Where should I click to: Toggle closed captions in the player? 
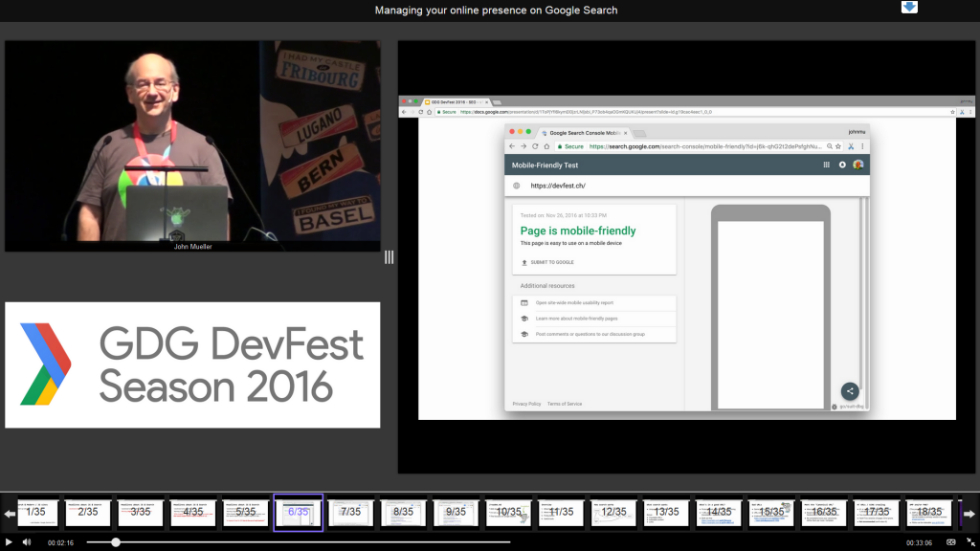950,542
